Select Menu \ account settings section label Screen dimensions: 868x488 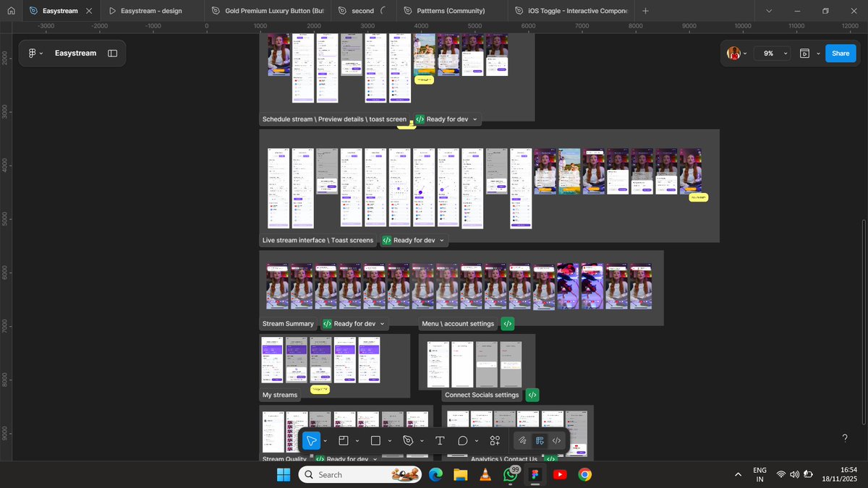click(x=458, y=324)
